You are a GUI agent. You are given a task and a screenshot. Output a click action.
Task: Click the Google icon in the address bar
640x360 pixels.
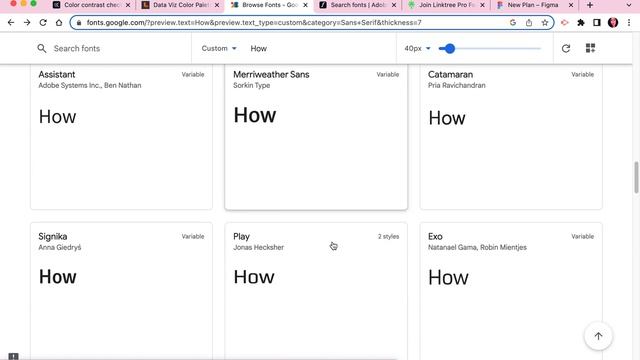(x=513, y=22)
